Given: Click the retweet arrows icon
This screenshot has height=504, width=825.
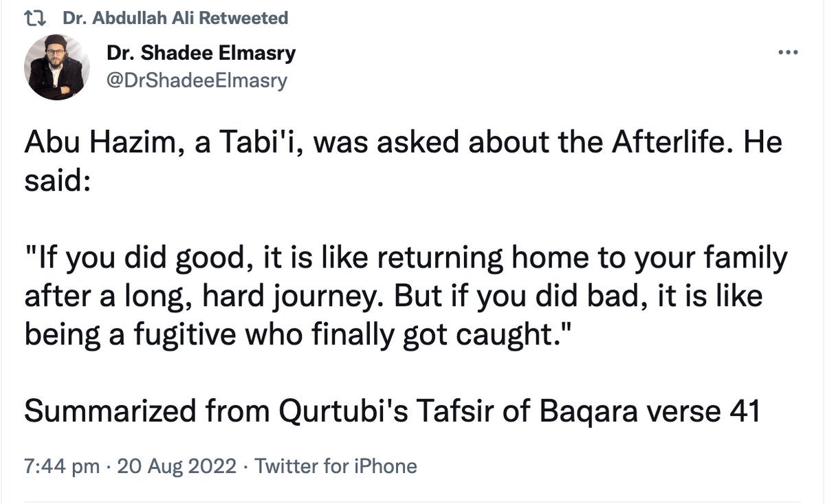Looking at the screenshot, I should pyautogui.click(x=35, y=19).
